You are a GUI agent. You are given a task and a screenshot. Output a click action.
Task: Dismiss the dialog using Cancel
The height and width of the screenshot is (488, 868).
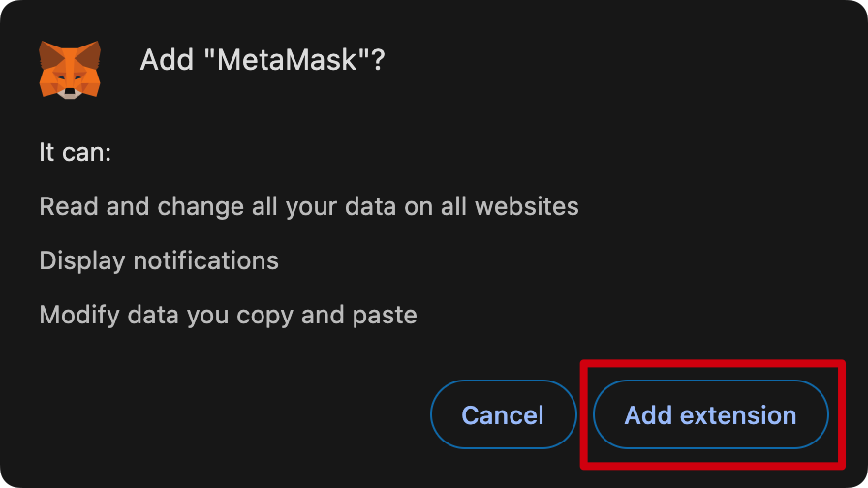click(503, 415)
